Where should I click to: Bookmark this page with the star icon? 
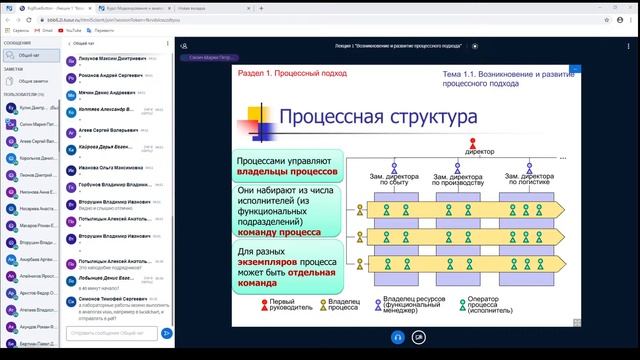[607, 20]
